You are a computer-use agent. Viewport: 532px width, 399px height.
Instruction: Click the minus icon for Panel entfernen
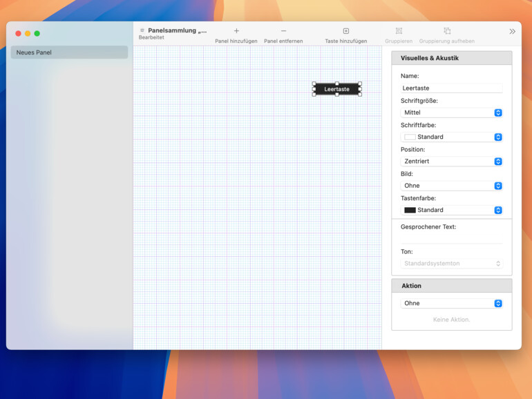point(283,31)
